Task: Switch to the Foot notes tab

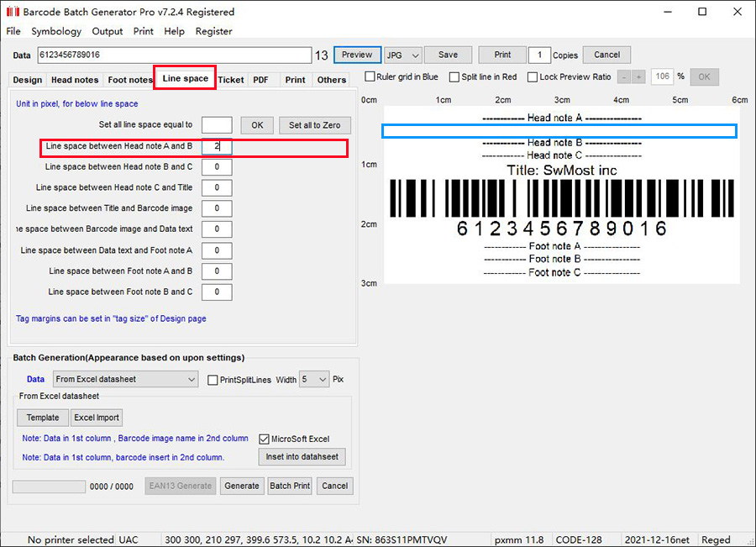Action: coord(129,80)
